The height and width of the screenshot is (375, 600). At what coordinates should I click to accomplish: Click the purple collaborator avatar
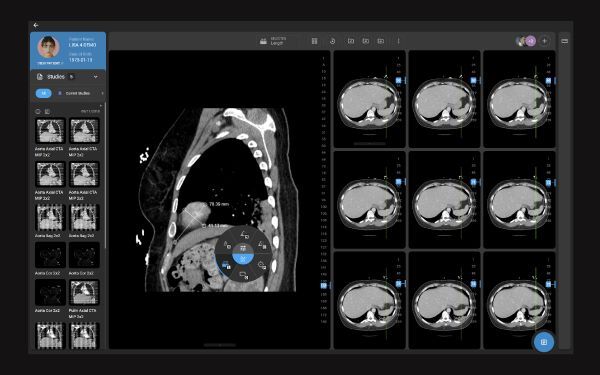(x=530, y=41)
